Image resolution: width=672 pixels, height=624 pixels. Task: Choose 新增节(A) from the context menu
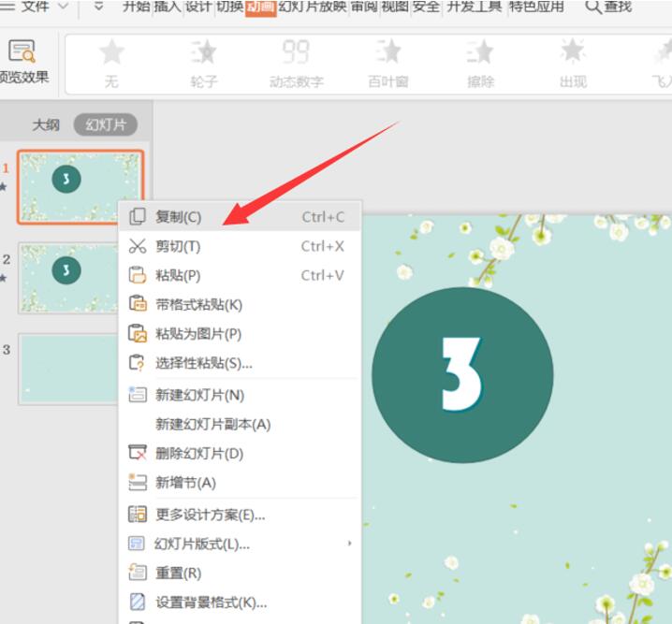tap(240, 483)
